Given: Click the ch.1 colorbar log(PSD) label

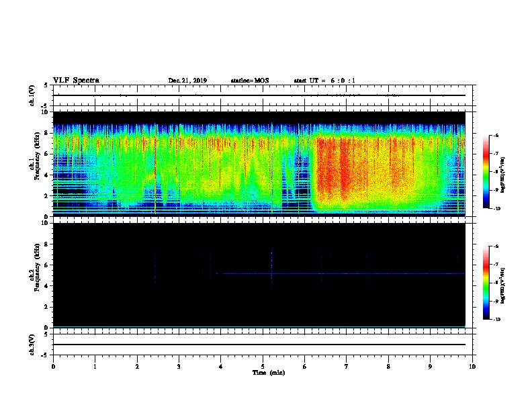Looking at the screenshot, I should 503,175.
